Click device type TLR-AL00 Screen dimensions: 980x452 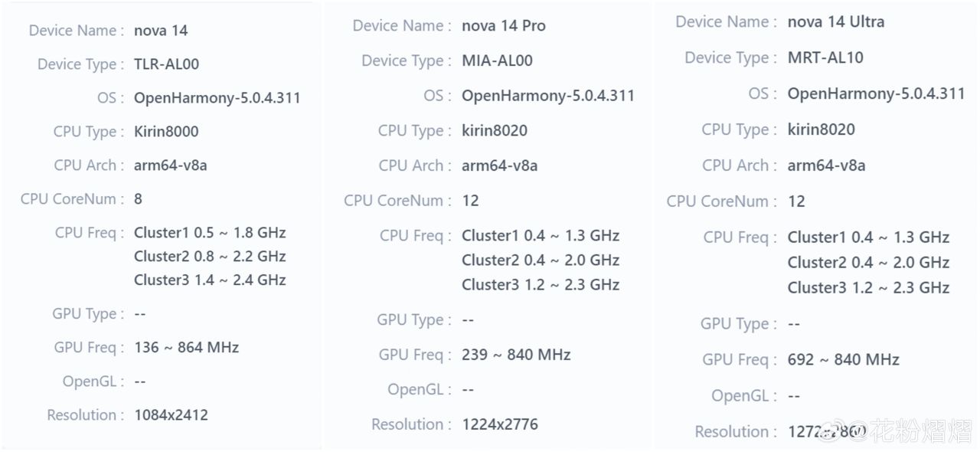coord(166,64)
